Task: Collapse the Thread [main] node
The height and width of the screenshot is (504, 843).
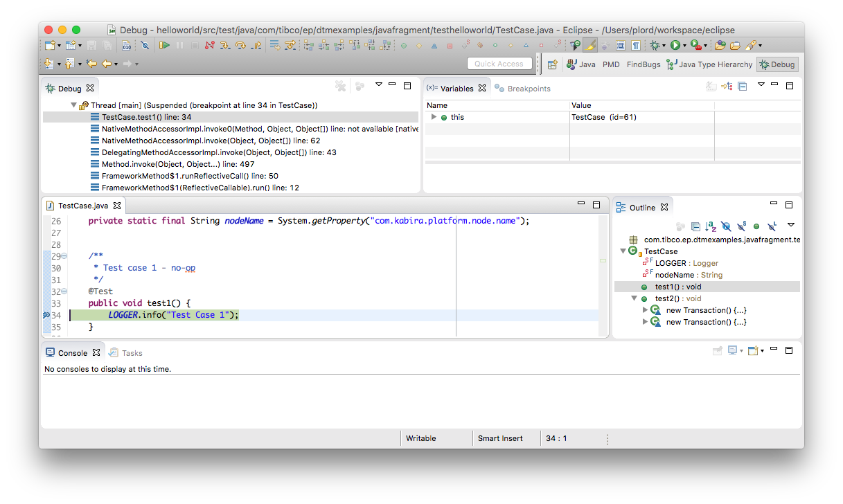Action: point(73,105)
